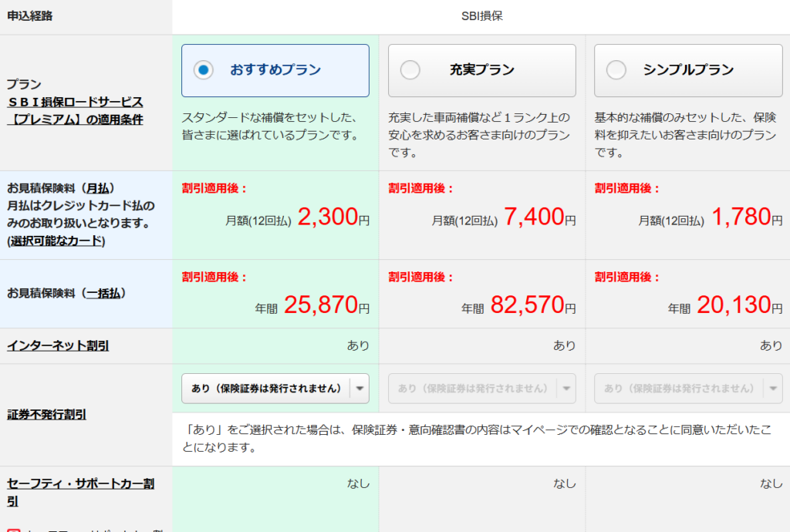
Task: Click the 月払 link
Action: (x=100, y=188)
